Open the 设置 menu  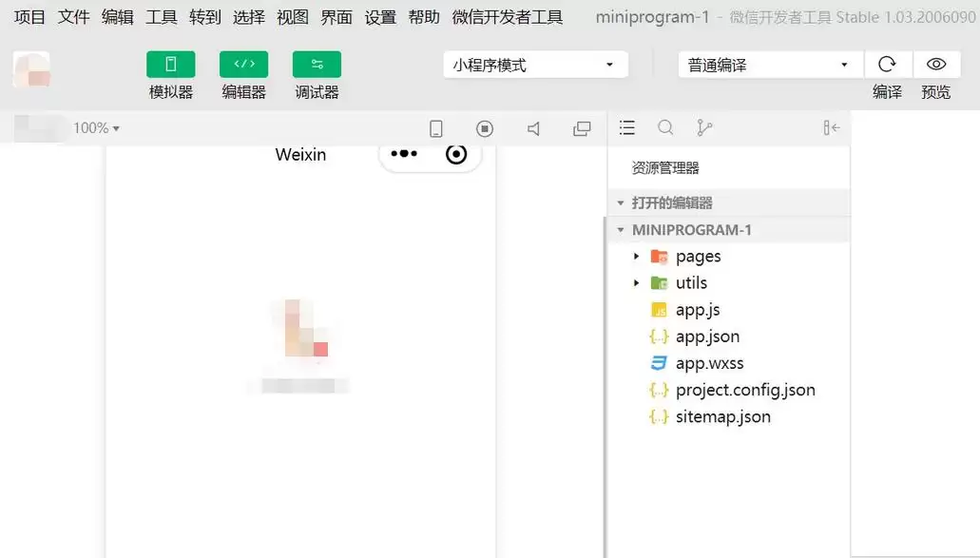(x=380, y=17)
